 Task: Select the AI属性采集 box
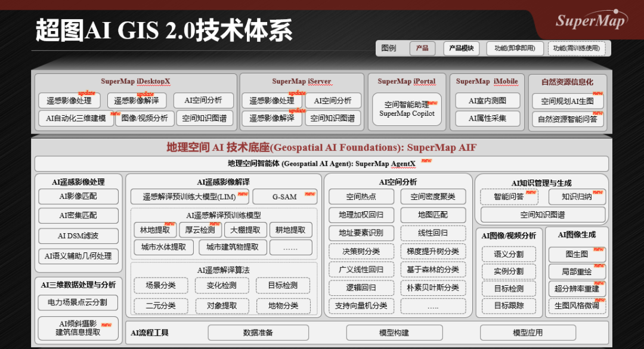tap(488, 118)
